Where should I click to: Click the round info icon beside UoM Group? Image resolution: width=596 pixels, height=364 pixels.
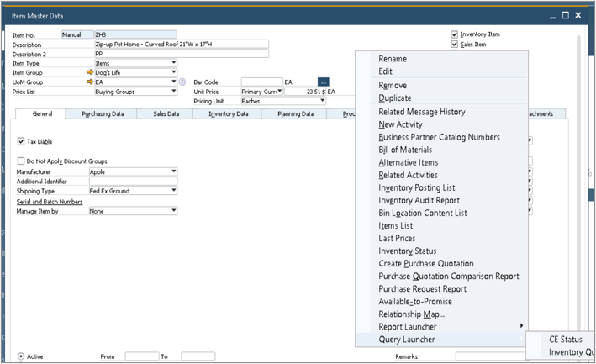(182, 82)
